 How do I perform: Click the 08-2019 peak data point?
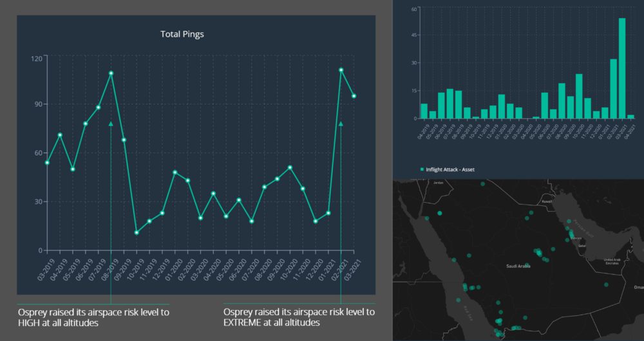pos(111,73)
